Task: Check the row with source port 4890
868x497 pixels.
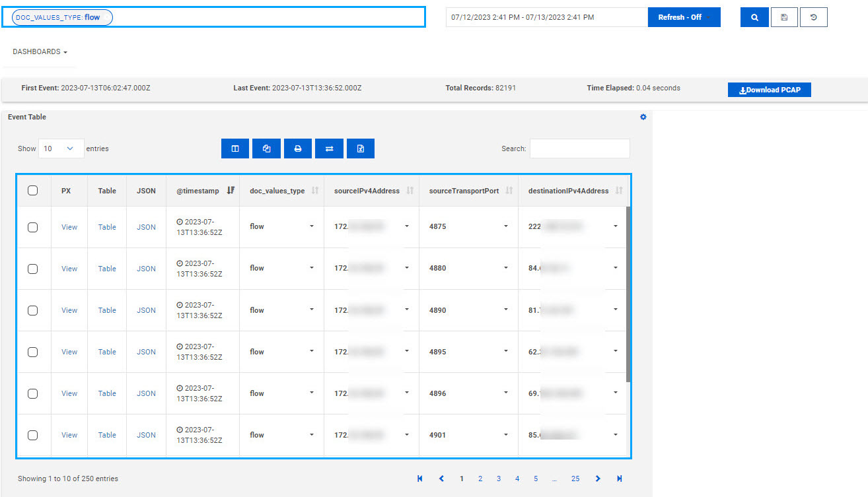Action: 32,310
